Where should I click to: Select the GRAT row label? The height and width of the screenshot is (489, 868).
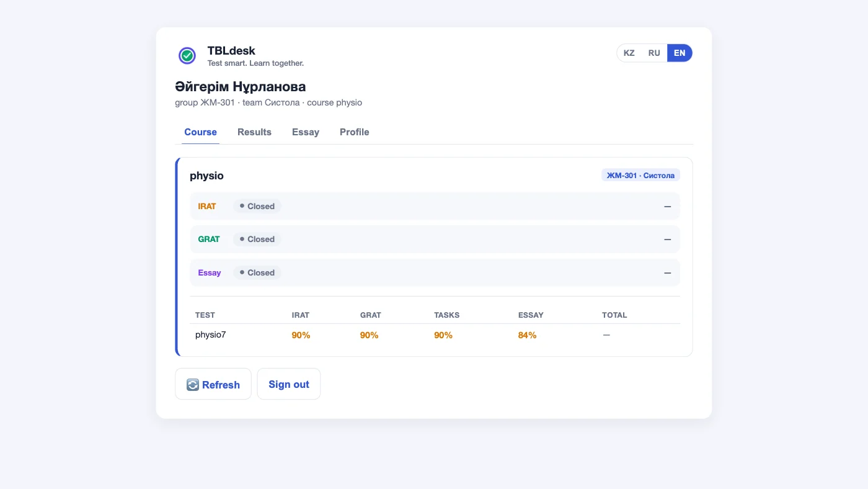[209, 239]
